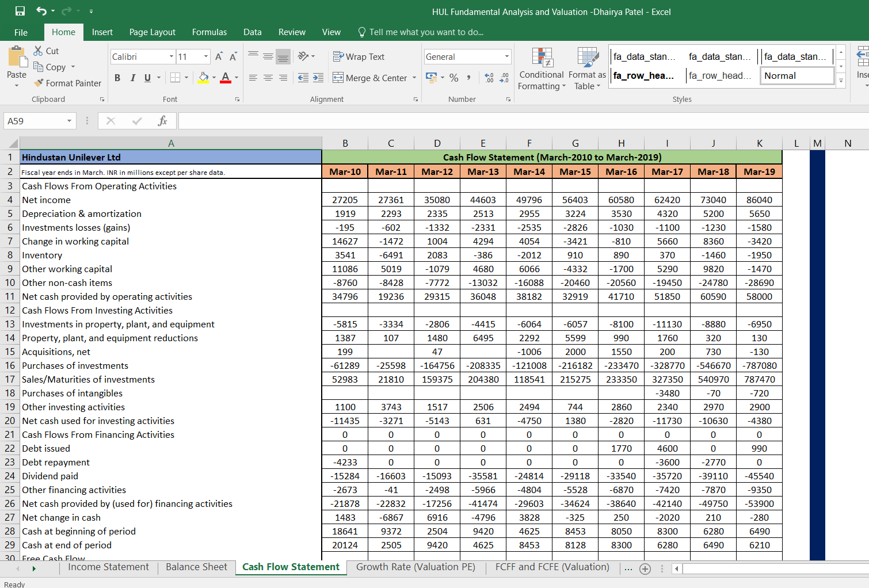Click the Paste clipboard icon
The height and width of the screenshot is (588, 869).
(x=17, y=58)
